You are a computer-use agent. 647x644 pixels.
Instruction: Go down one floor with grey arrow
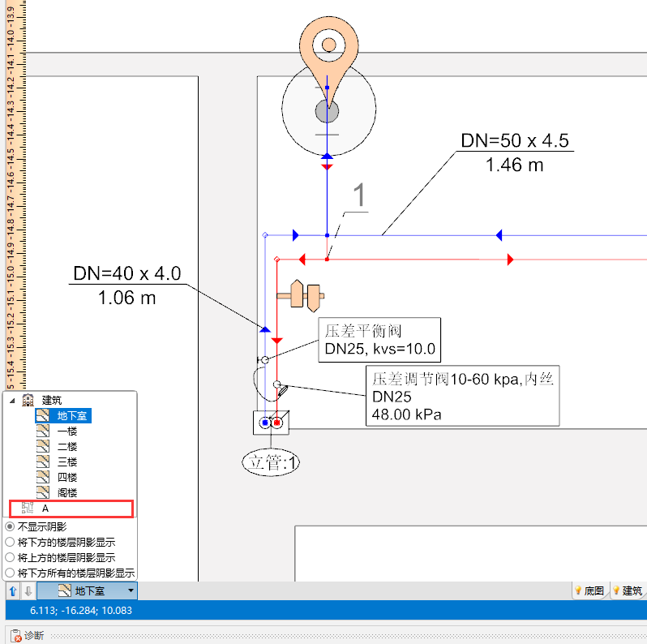27,591
